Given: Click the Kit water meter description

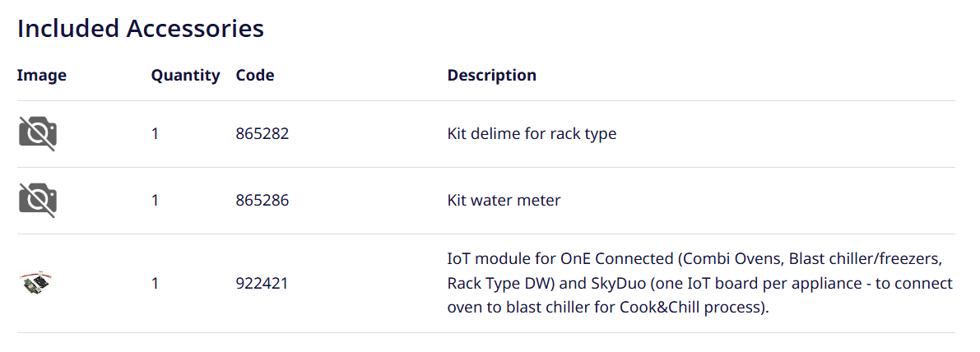Looking at the screenshot, I should 504,201.
